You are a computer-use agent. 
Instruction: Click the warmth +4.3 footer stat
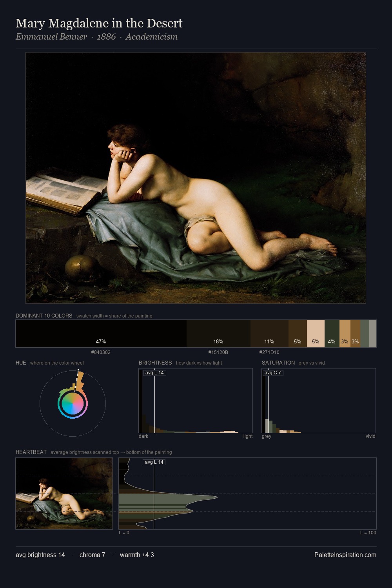click(x=137, y=555)
